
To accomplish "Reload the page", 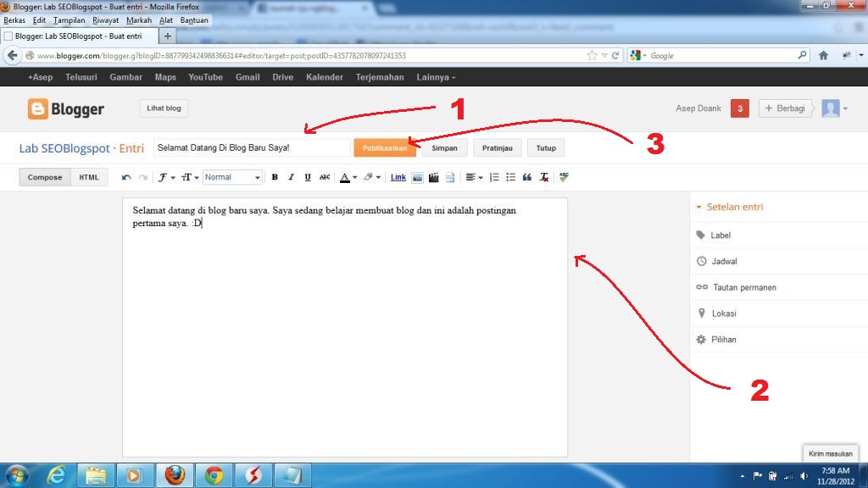I will click(615, 55).
